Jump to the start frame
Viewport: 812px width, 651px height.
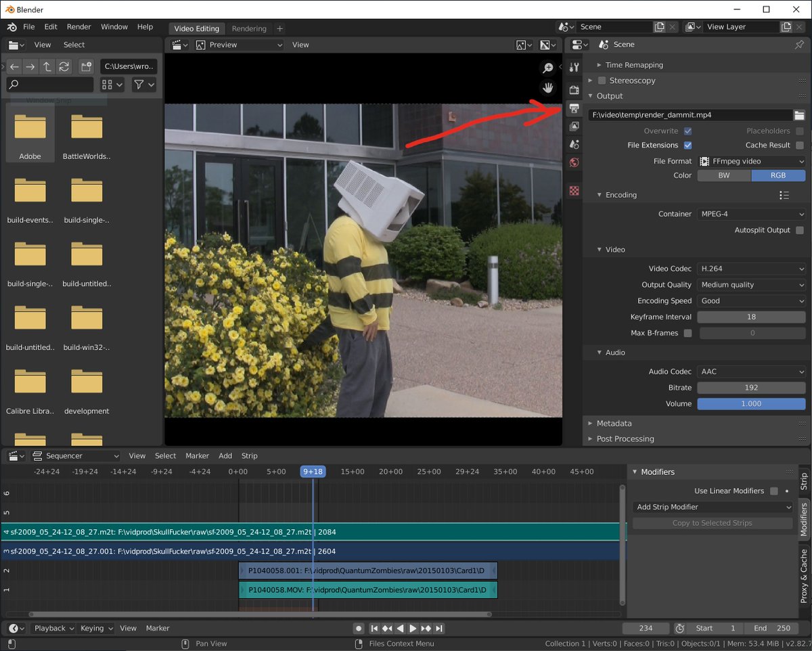[x=374, y=629]
